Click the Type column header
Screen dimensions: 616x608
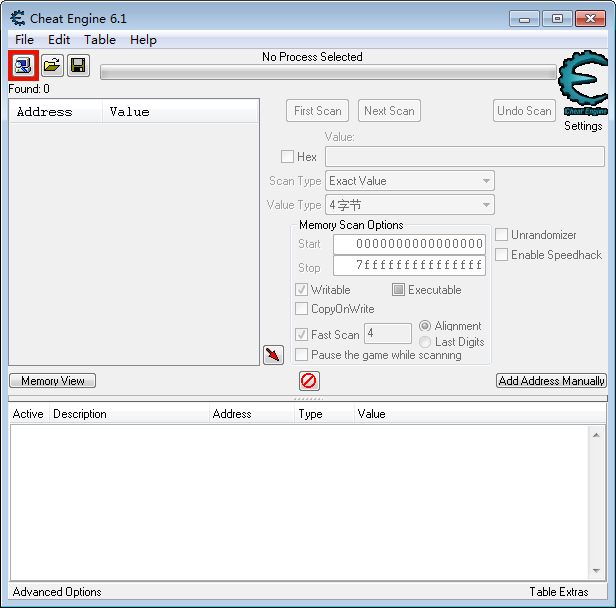324,414
